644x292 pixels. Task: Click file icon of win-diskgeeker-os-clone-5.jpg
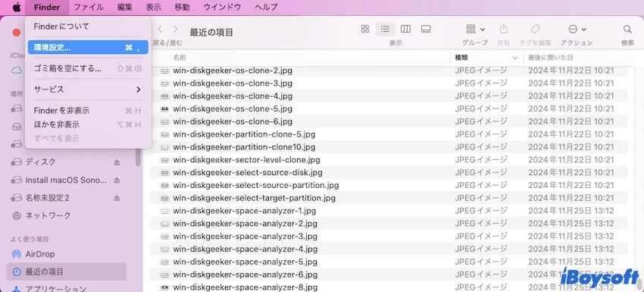164,109
